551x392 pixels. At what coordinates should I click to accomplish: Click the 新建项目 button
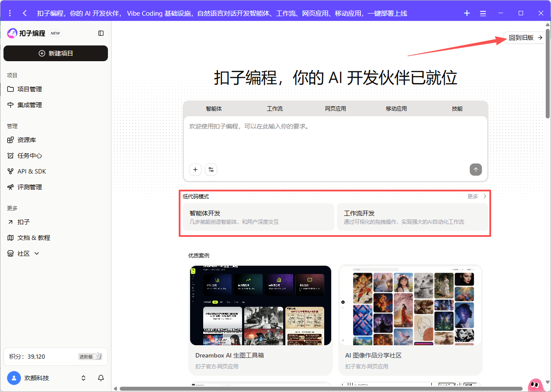pyautogui.click(x=55, y=53)
